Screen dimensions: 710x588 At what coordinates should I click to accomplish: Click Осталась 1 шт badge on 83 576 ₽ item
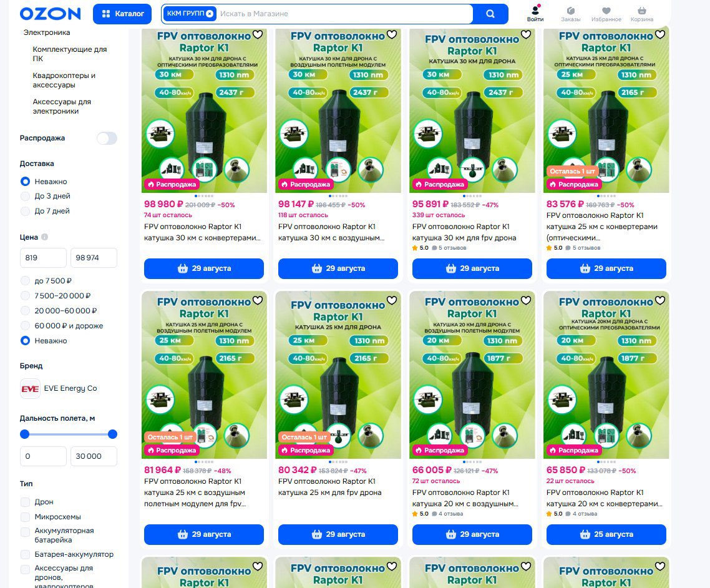(572, 171)
